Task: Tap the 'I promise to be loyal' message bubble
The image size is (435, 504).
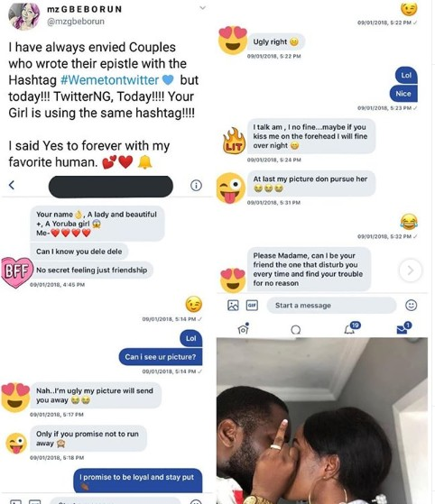Action: click(138, 481)
